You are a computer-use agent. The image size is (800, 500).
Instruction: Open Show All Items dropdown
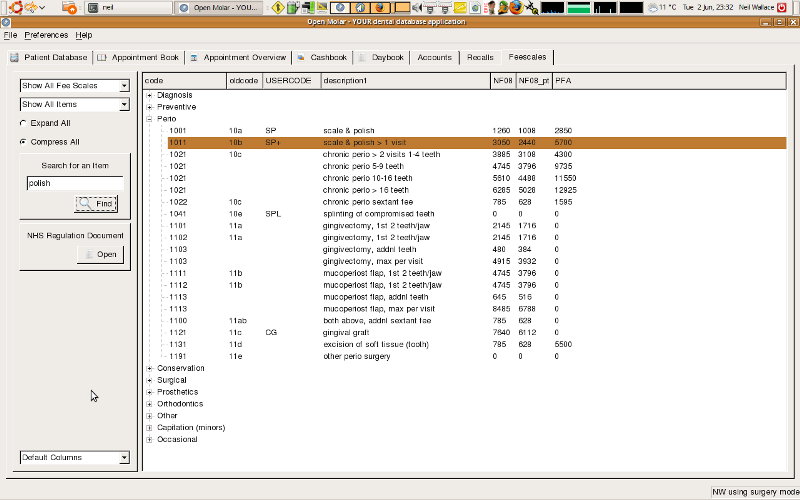pos(74,105)
